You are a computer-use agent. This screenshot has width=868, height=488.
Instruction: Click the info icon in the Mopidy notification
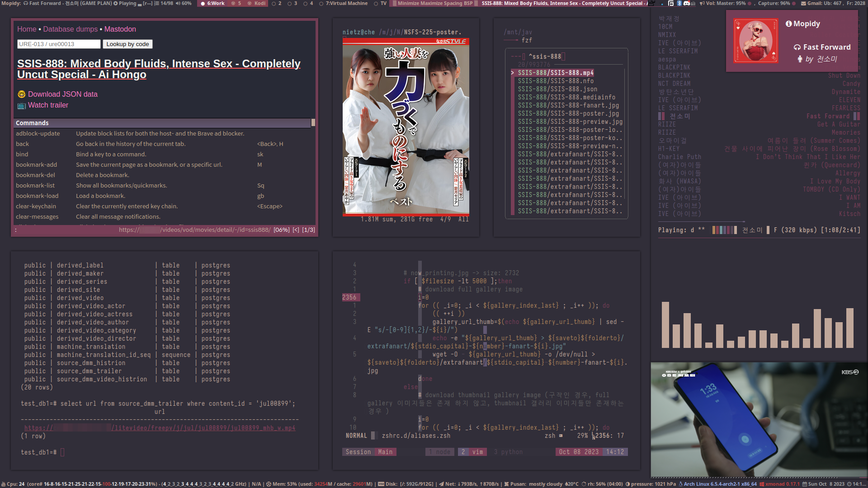click(789, 23)
